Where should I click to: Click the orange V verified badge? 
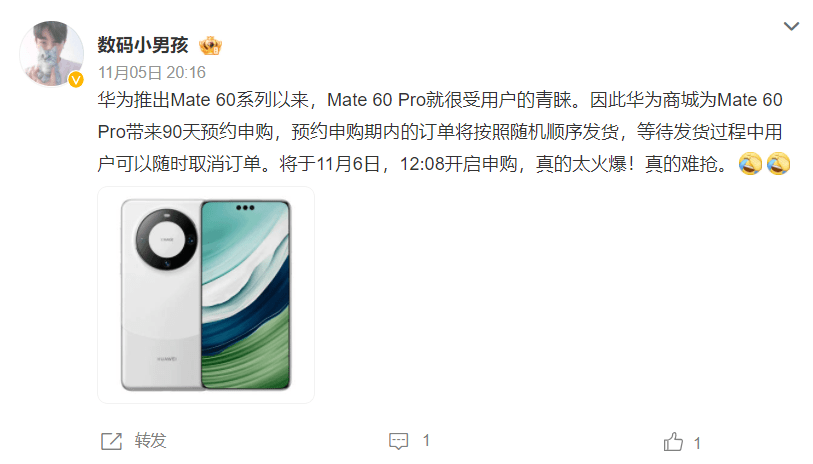76,79
